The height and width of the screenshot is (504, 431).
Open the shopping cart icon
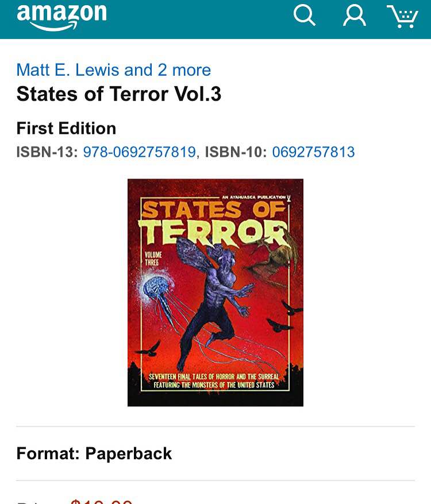pyautogui.click(x=402, y=16)
